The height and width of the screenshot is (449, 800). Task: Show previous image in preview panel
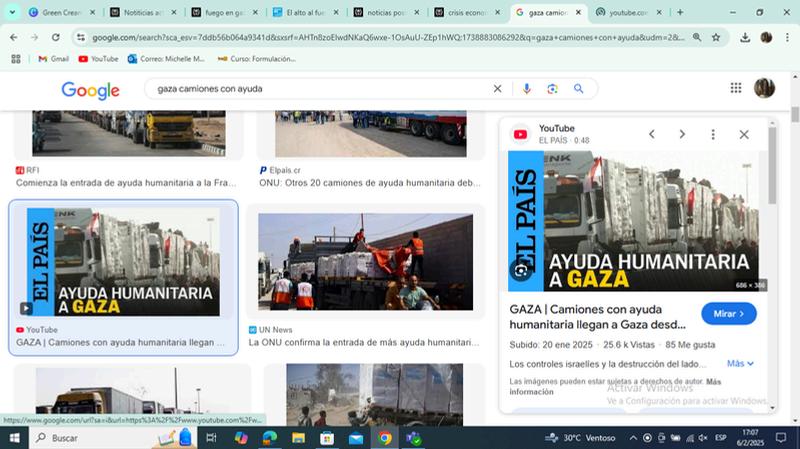pyautogui.click(x=652, y=134)
